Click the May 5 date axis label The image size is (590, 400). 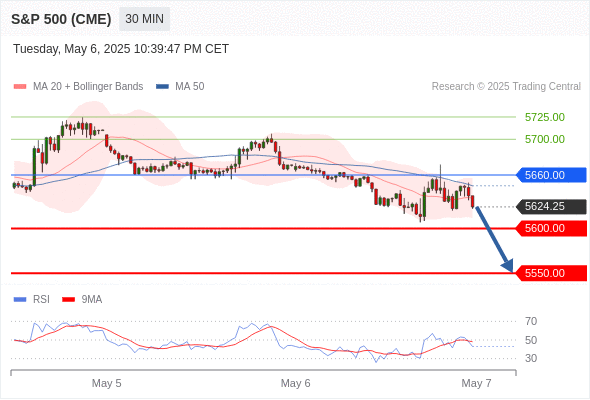pos(106,383)
